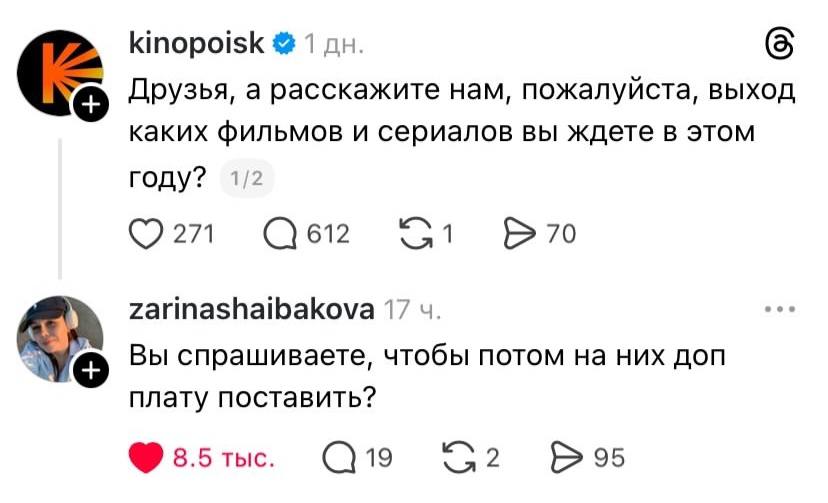Open the zarinashaibakova username link
Image resolution: width=828 pixels, height=503 pixels.
click(252, 309)
